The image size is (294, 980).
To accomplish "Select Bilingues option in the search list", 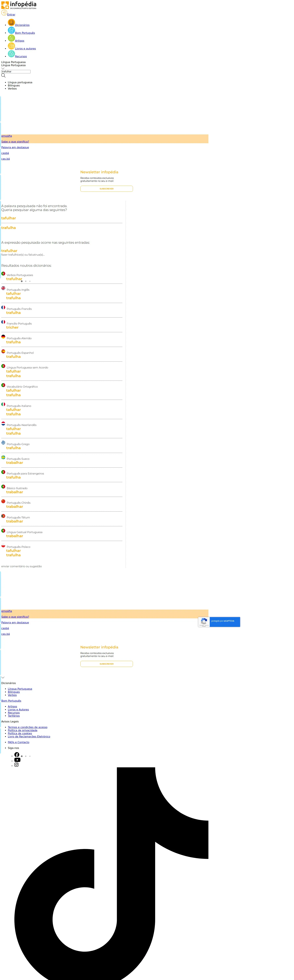I will pyautogui.click(x=14, y=86).
